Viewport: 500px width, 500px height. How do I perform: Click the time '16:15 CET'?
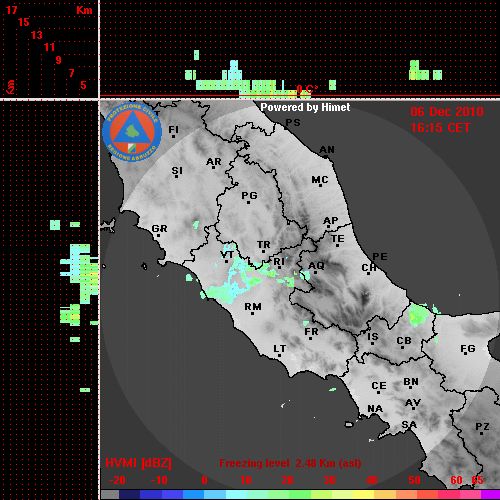point(440,128)
